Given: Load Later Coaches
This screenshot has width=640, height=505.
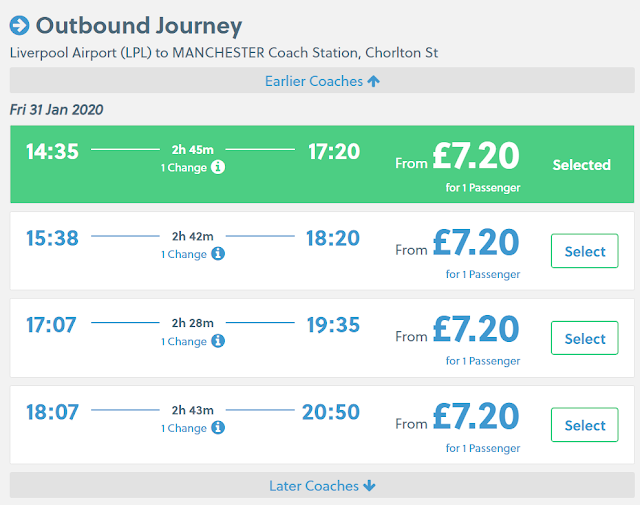Looking at the screenshot, I should point(321,486).
